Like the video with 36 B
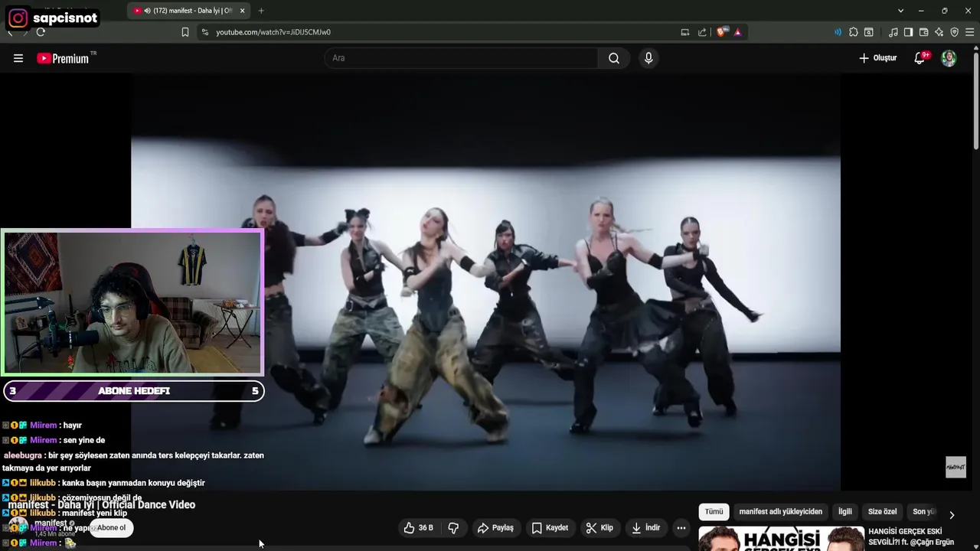The width and height of the screenshot is (980, 551). click(x=418, y=528)
